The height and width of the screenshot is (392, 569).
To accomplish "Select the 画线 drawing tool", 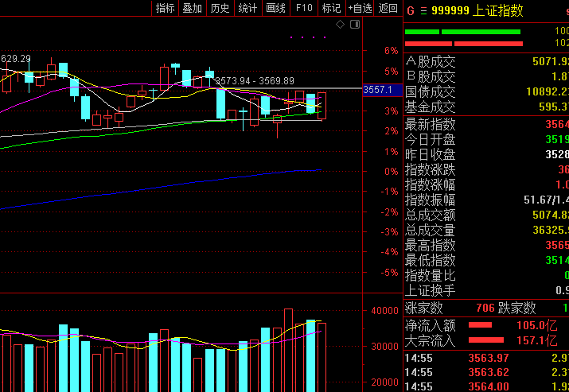I will [x=276, y=8].
